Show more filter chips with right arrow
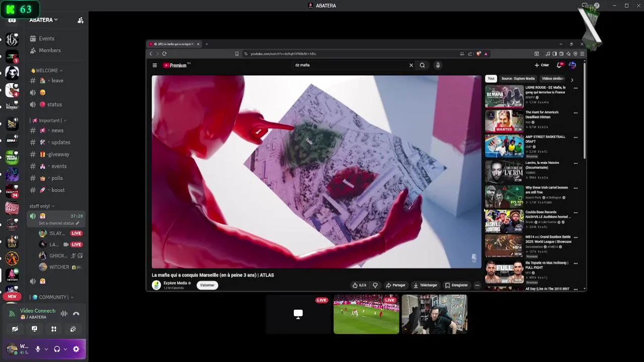The image size is (644, 362). 572,79
